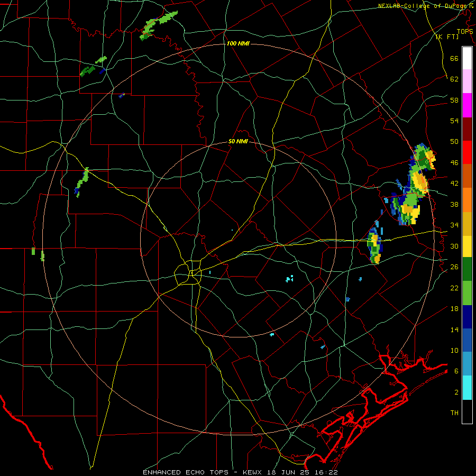Click the light green legend swatch

(x=467, y=293)
